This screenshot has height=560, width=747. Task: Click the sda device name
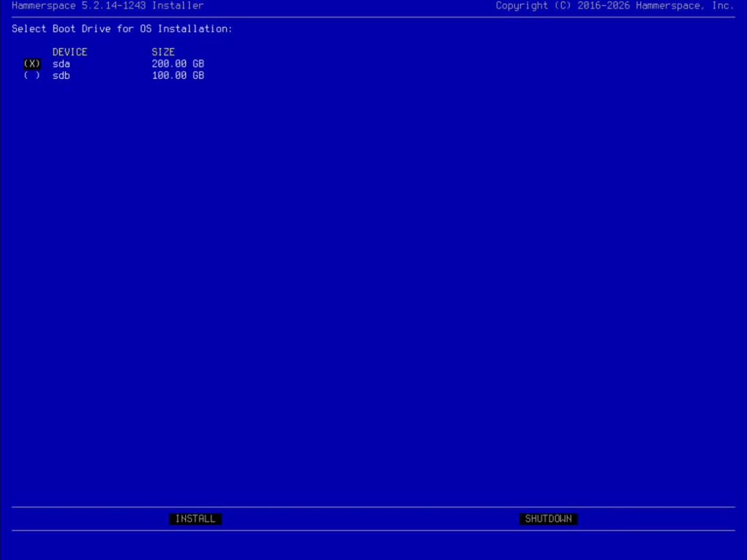[x=61, y=64]
